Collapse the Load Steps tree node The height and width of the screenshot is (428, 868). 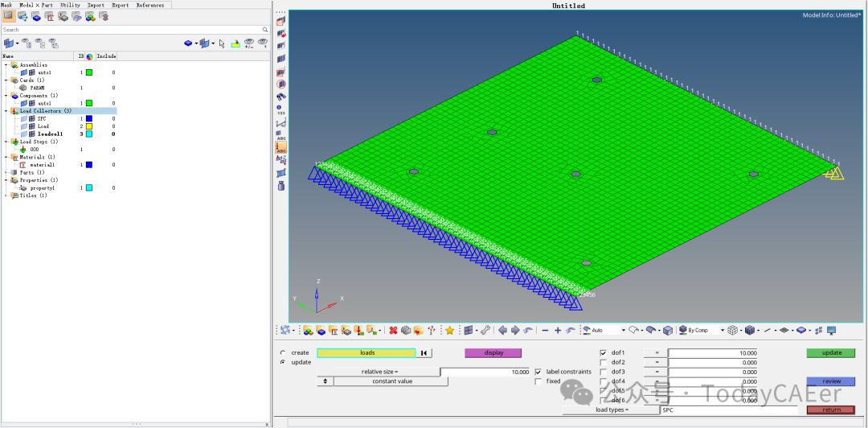click(6, 142)
